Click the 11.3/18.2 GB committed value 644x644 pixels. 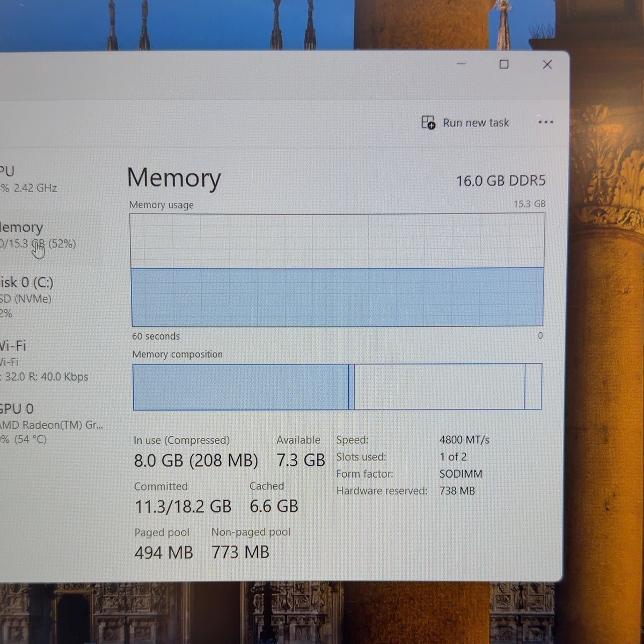(183, 507)
